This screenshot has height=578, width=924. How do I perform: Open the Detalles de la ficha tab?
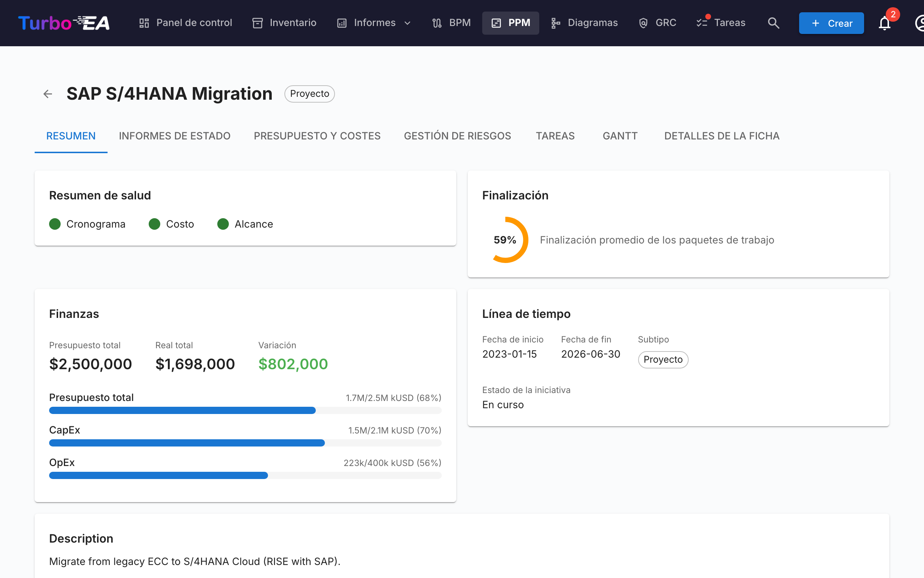(x=722, y=136)
